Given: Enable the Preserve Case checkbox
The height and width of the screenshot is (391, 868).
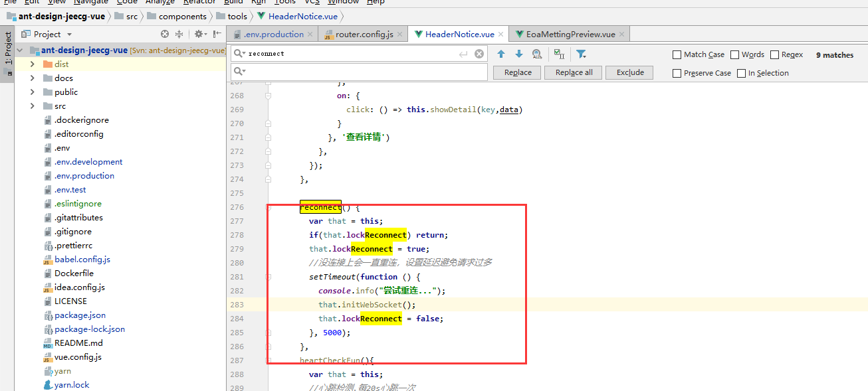Looking at the screenshot, I should point(677,74).
